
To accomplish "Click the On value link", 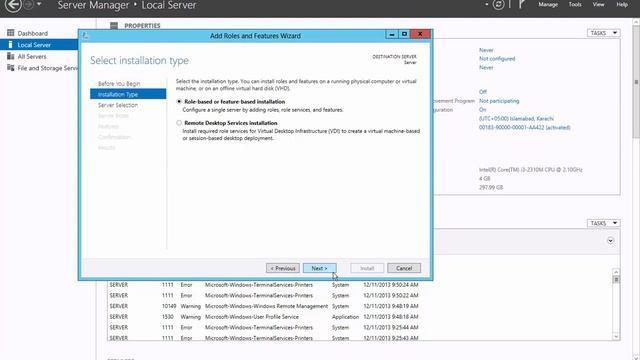I will point(482,110).
